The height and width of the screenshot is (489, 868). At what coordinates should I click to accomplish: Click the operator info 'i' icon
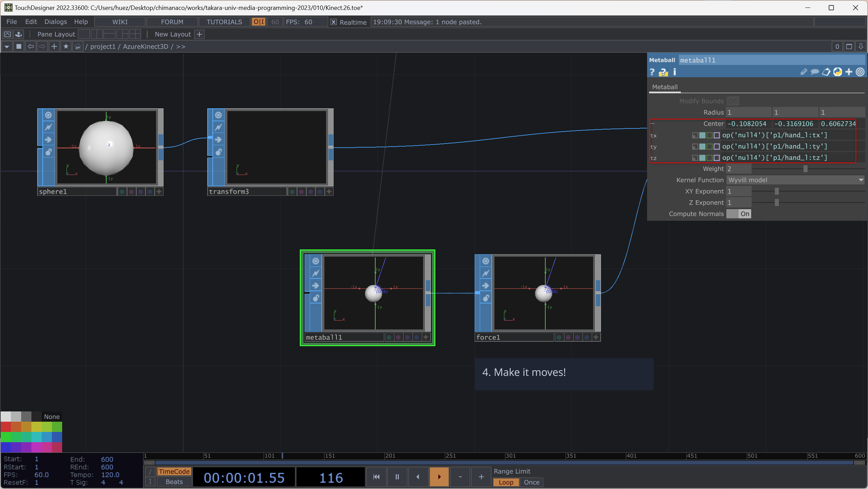click(675, 72)
